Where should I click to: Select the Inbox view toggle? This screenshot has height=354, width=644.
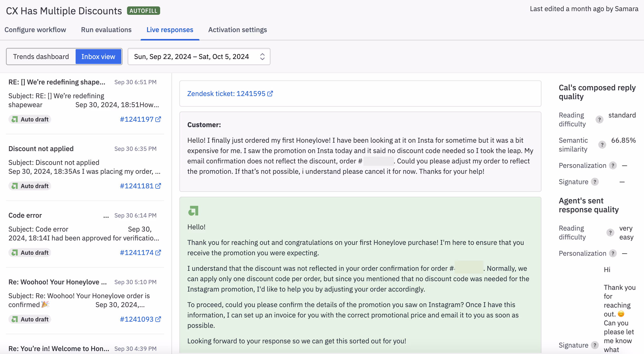click(98, 57)
